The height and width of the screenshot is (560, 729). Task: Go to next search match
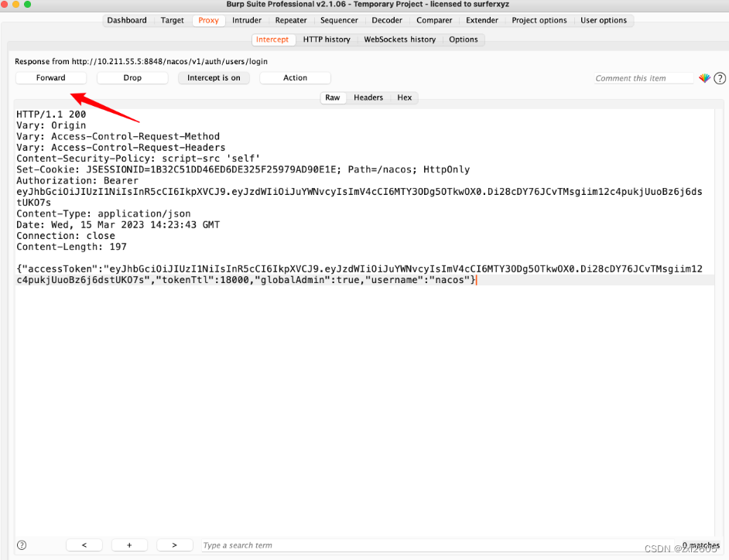175,545
